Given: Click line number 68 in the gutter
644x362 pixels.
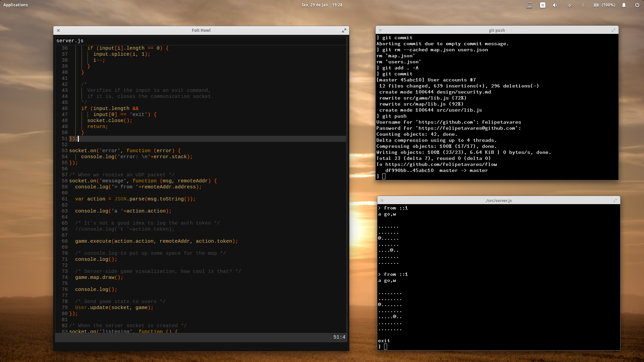Looking at the screenshot, I should click(x=65, y=241).
